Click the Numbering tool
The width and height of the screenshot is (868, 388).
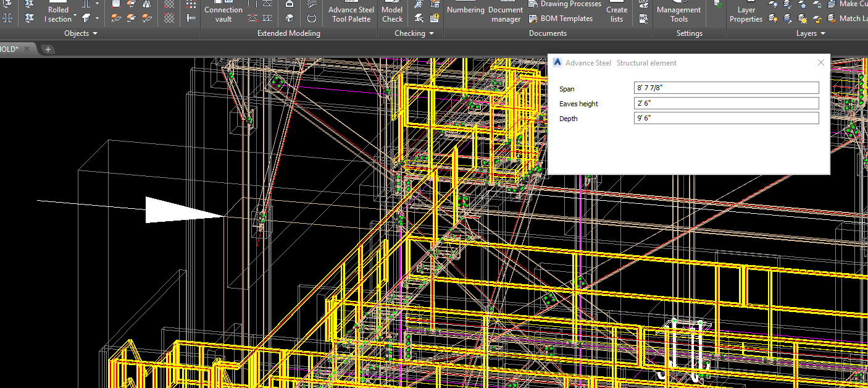[x=465, y=10]
